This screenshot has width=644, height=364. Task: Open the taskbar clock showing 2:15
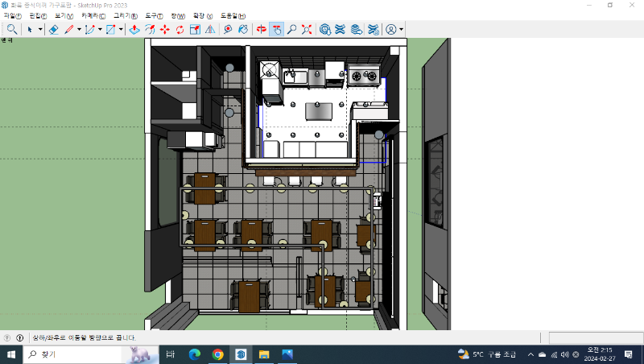point(600,354)
